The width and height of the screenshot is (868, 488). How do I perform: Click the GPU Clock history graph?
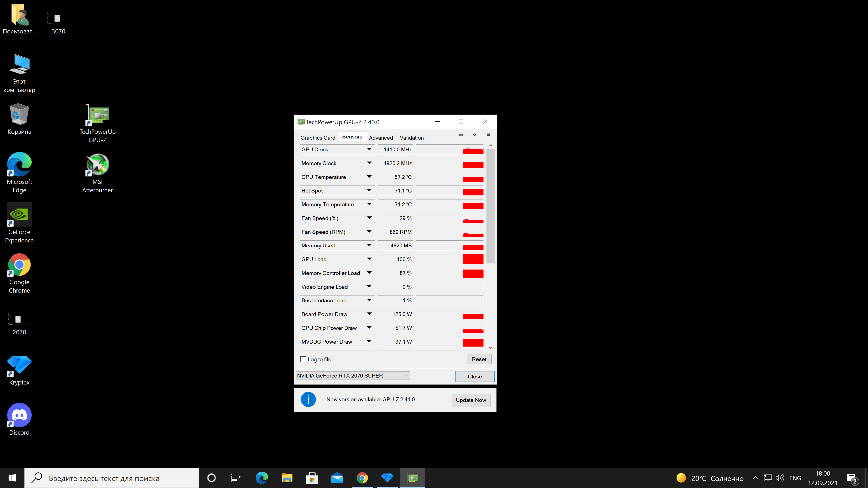pyautogui.click(x=450, y=149)
